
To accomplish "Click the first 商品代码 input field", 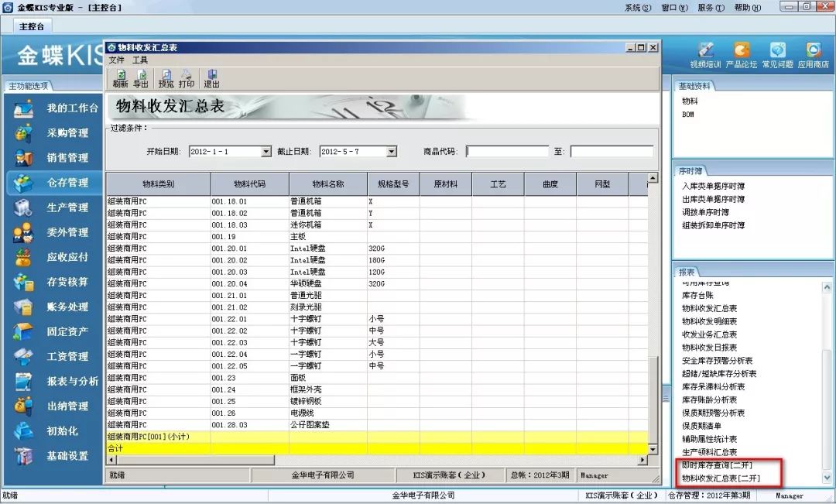I will click(507, 152).
